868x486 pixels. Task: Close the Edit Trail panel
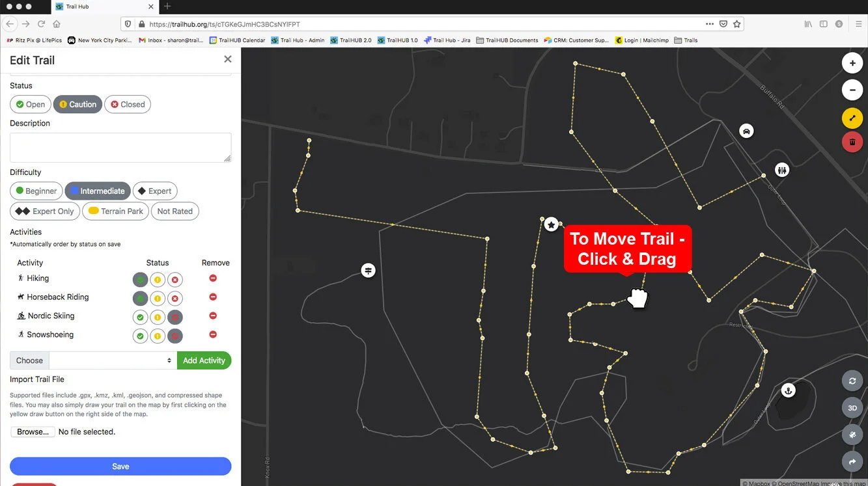228,59
